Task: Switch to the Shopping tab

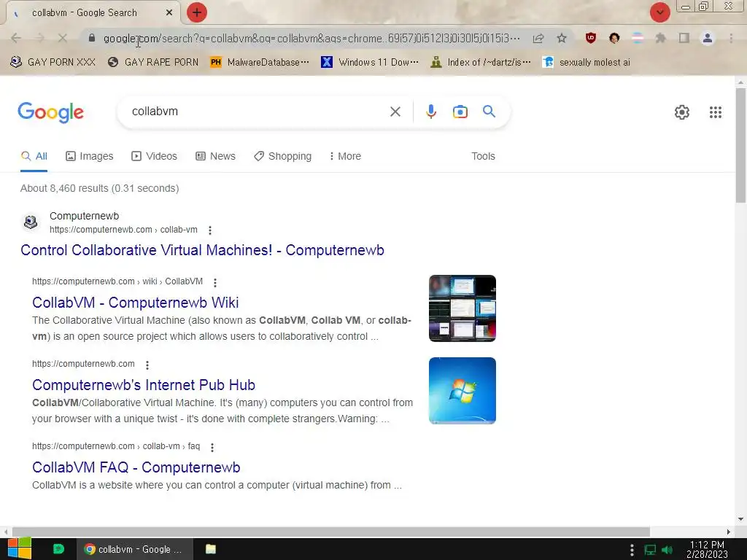Action: (282, 156)
